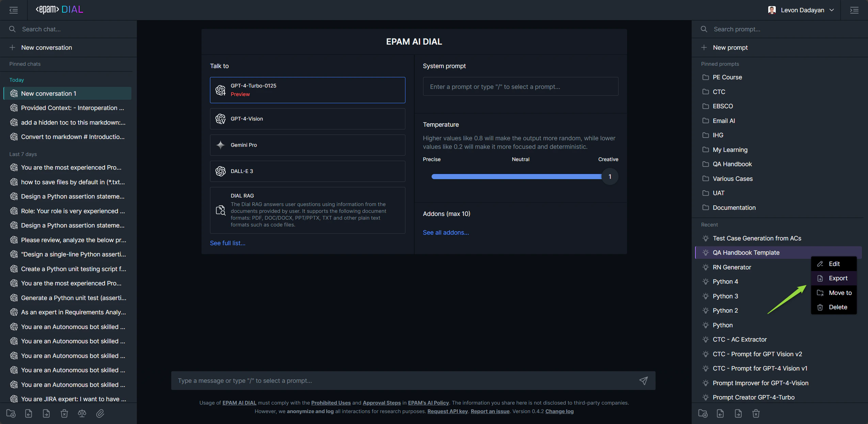Open the Levon Dadayan user menu
This screenshot has width=868, height=424.
(x=801, y=10)
